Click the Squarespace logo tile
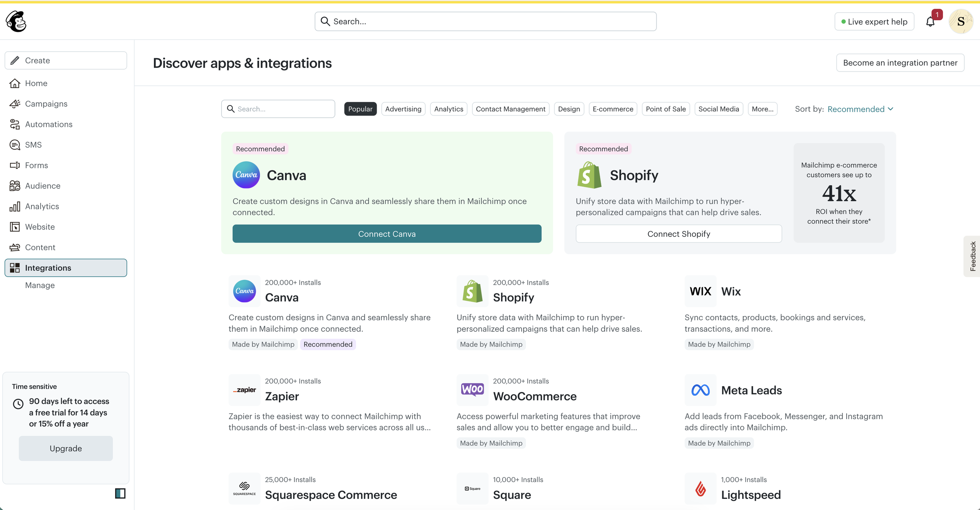This screenshot has width=980, height=510. (244, 489)
